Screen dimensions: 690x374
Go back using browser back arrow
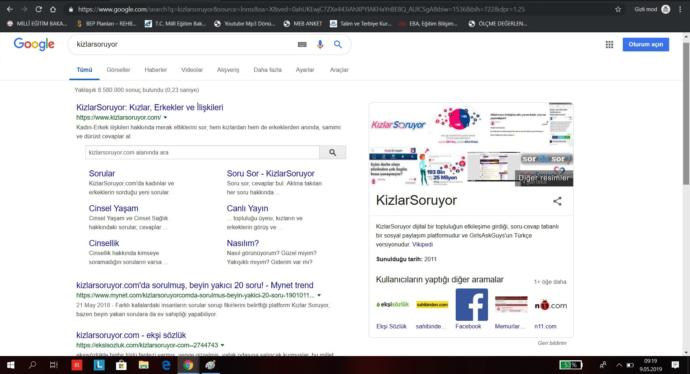click(10, 9)
